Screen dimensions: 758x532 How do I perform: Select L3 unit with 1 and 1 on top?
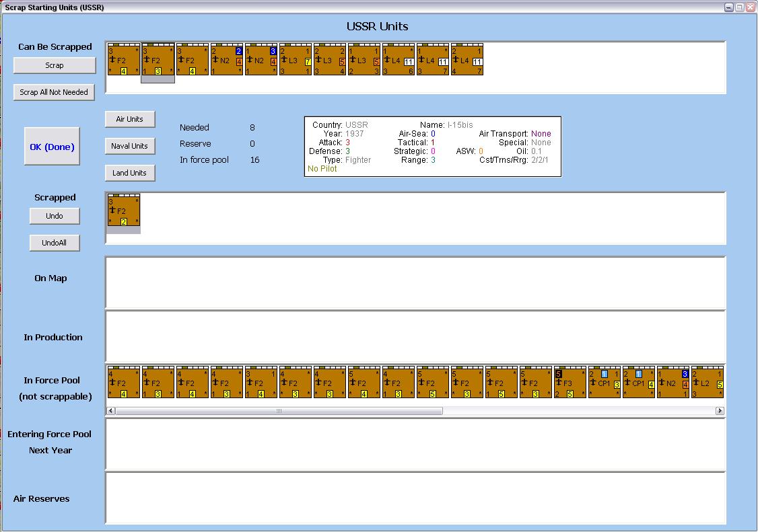tap(364, 59)
